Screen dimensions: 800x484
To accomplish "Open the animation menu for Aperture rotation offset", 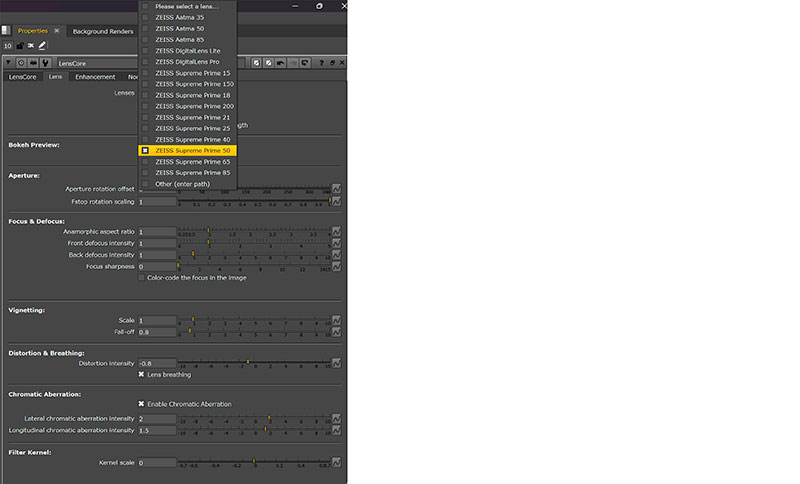I will 336,189.
